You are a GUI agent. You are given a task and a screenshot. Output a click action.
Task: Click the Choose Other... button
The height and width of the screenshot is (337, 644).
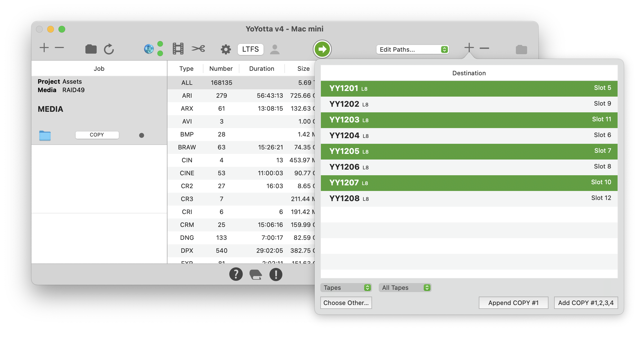coord(346,303)
